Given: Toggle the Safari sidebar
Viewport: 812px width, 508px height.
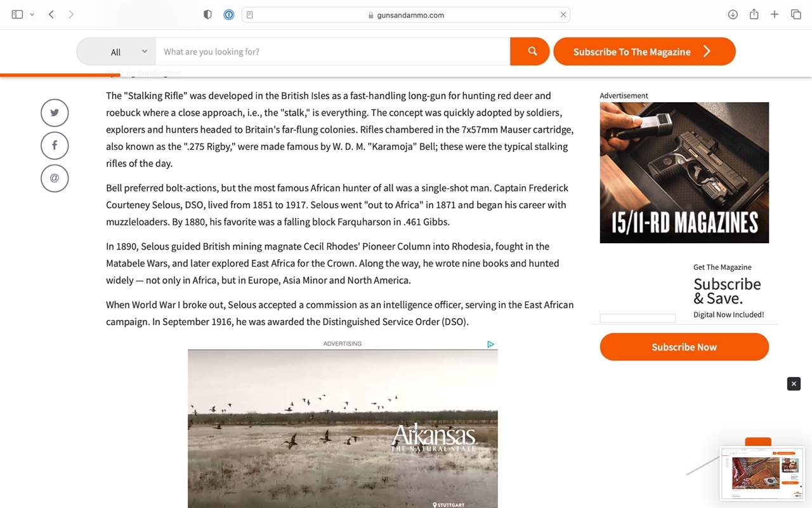Looking at the screenshot, I should 17,15.
